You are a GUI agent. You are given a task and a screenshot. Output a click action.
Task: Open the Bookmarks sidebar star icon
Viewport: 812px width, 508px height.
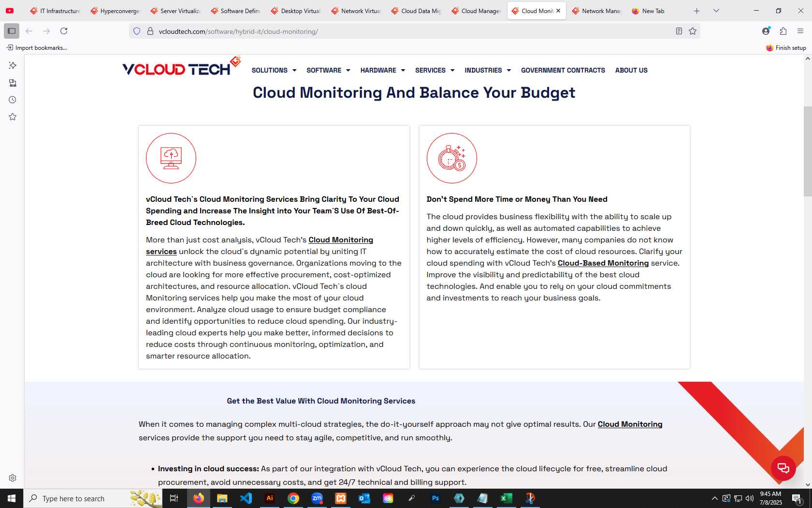[x=13, y=117]
